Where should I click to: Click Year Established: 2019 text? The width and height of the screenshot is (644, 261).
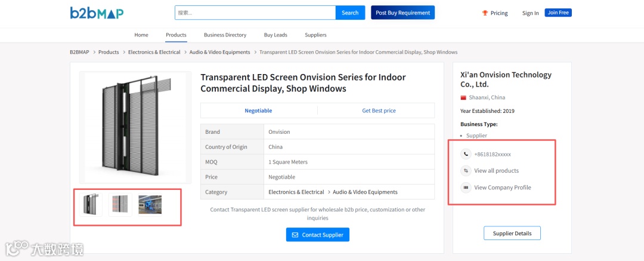tap(488, 110)
